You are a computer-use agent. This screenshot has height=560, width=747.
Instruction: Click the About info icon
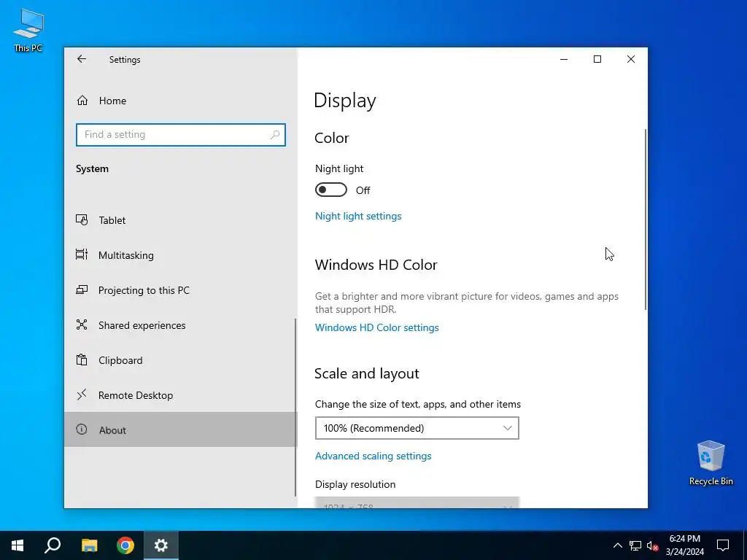pyautogui.click(x=82, y=429)
